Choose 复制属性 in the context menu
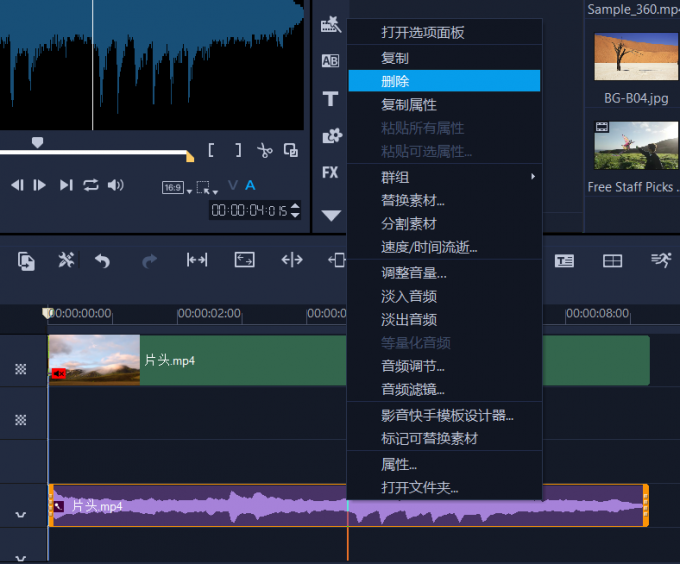 (445, 104)
